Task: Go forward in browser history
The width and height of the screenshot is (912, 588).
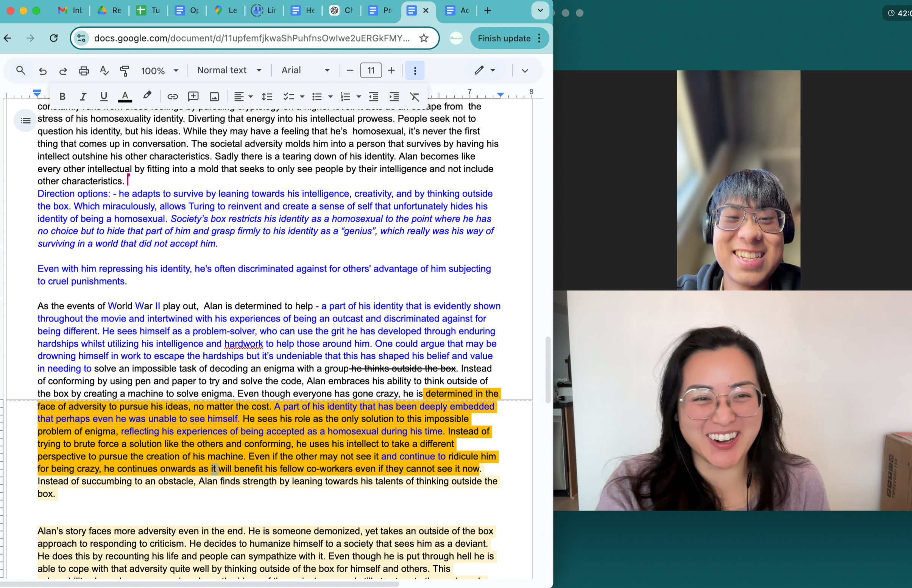Action: 30,38
